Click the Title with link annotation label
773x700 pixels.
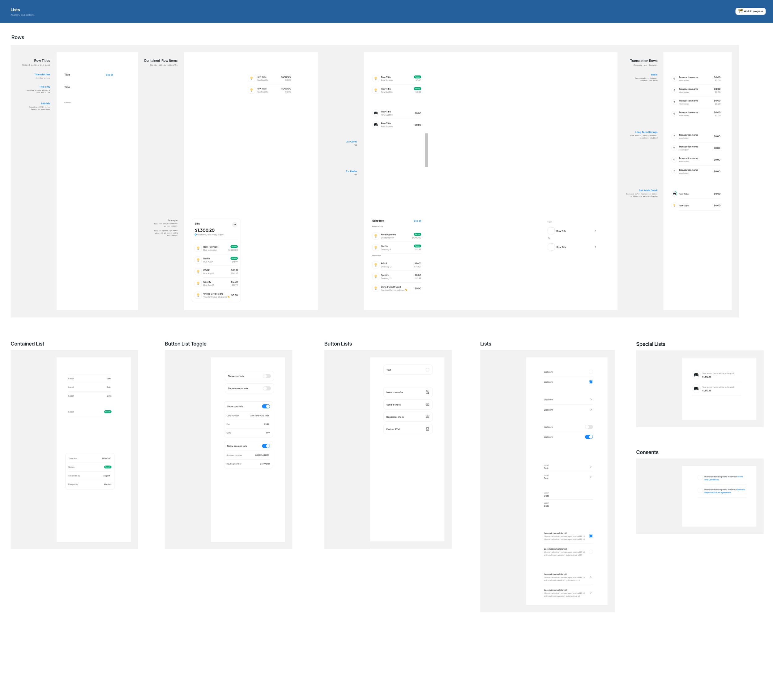[42, 75]
